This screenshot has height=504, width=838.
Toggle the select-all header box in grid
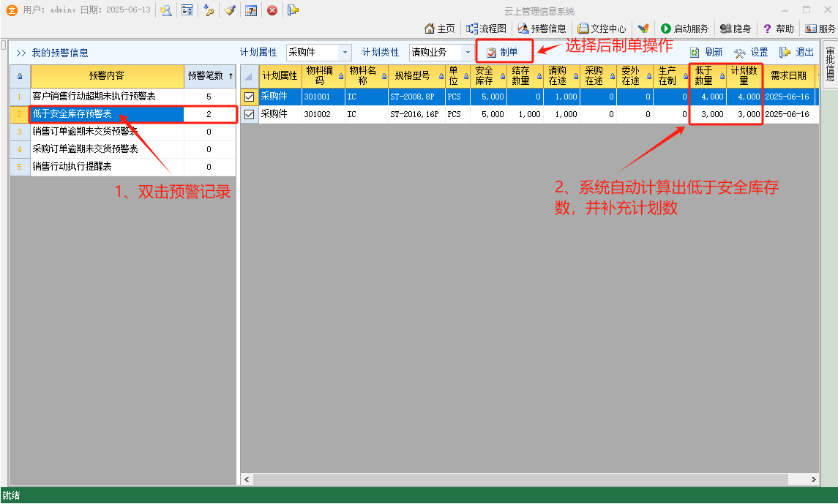(x=249, y=76)
